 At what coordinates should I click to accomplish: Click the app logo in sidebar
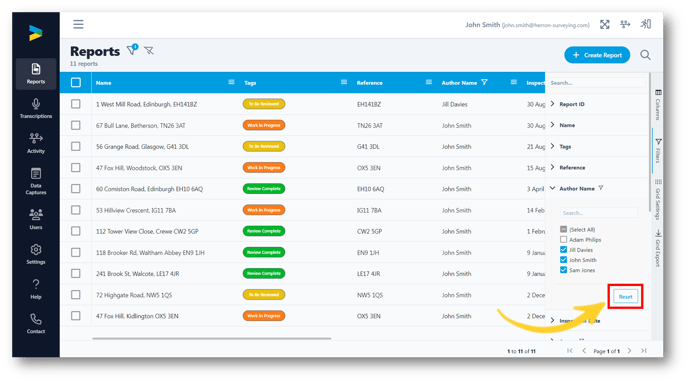[x=36, y=33]
